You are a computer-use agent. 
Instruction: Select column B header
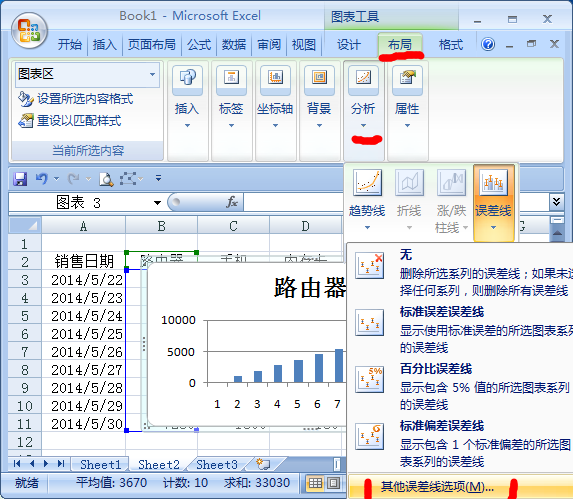click(161, 226)
